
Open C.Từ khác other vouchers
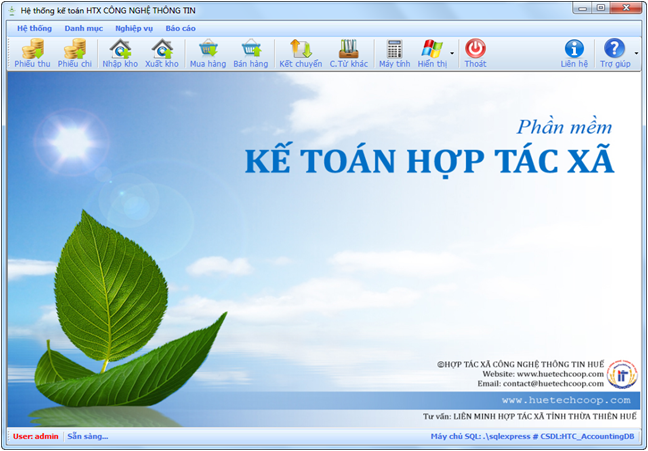[x=349, y=53]
